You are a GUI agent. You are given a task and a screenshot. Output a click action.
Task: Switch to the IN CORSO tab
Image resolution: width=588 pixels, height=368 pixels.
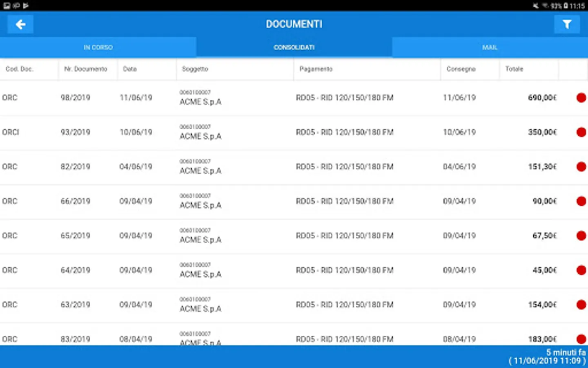[x=98, y=47]
